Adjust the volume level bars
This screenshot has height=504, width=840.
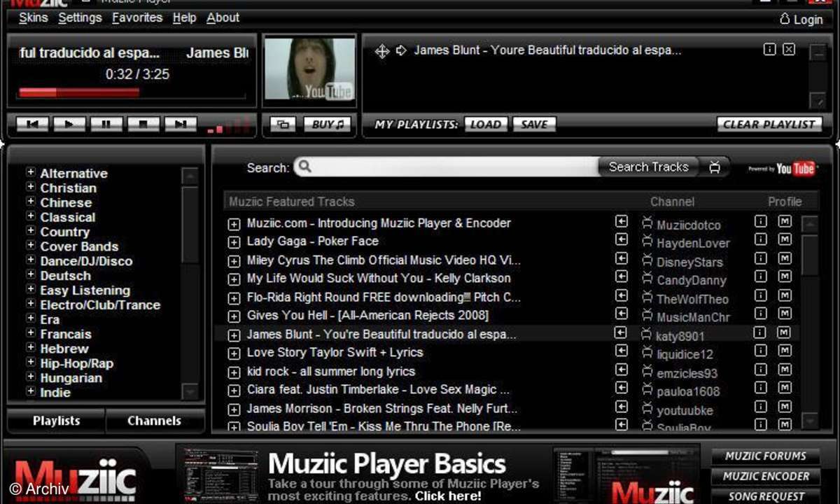(x=228, y=126)
